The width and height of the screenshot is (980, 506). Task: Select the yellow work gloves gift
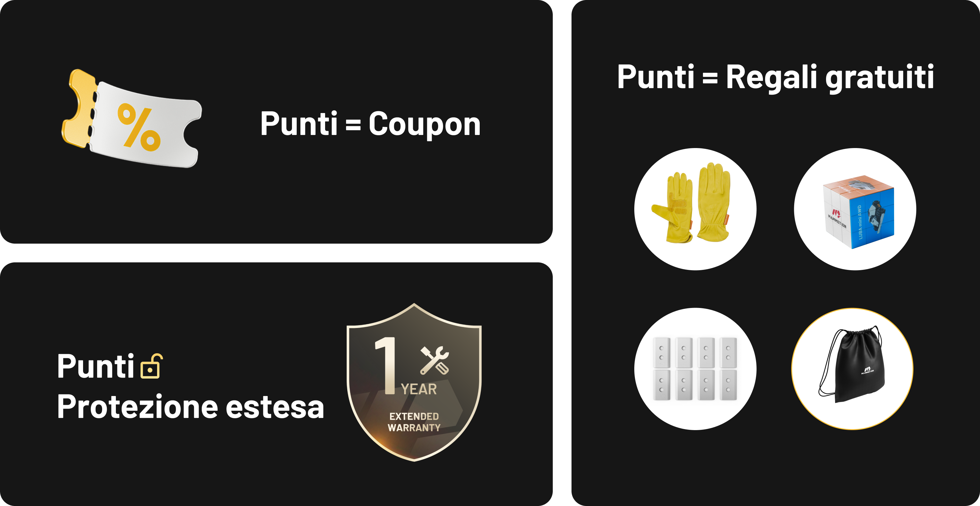695,209
